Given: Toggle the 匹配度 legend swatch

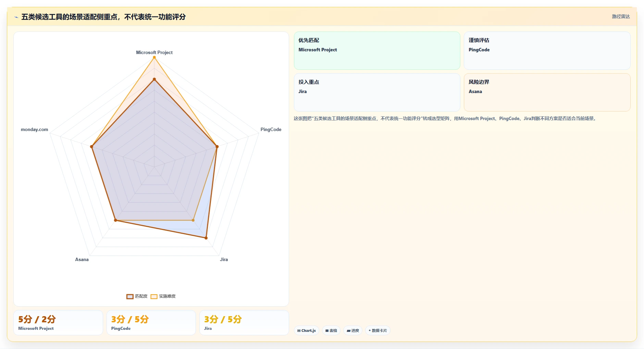Looking at the screenshot, I should 130,296.
